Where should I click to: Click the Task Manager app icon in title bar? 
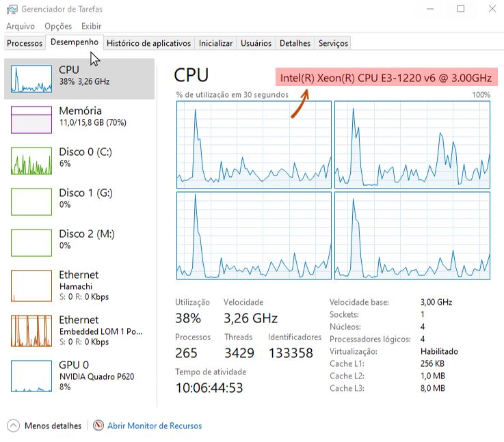12,10
